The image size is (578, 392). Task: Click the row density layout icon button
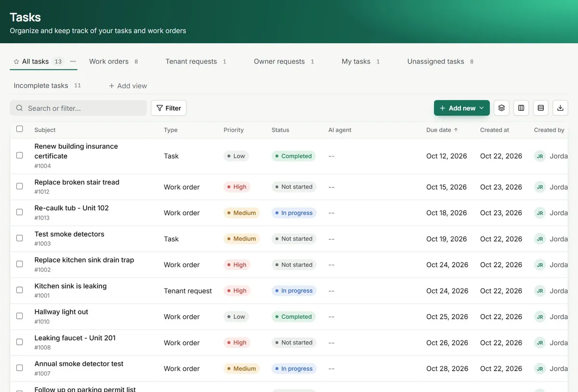pyautogui.click(x=540, y=108)
